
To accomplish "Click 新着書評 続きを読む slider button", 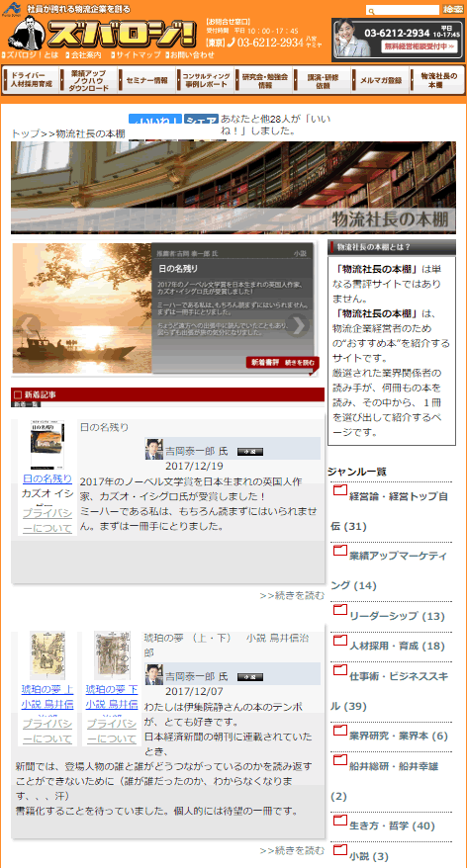I will [283, 363].
